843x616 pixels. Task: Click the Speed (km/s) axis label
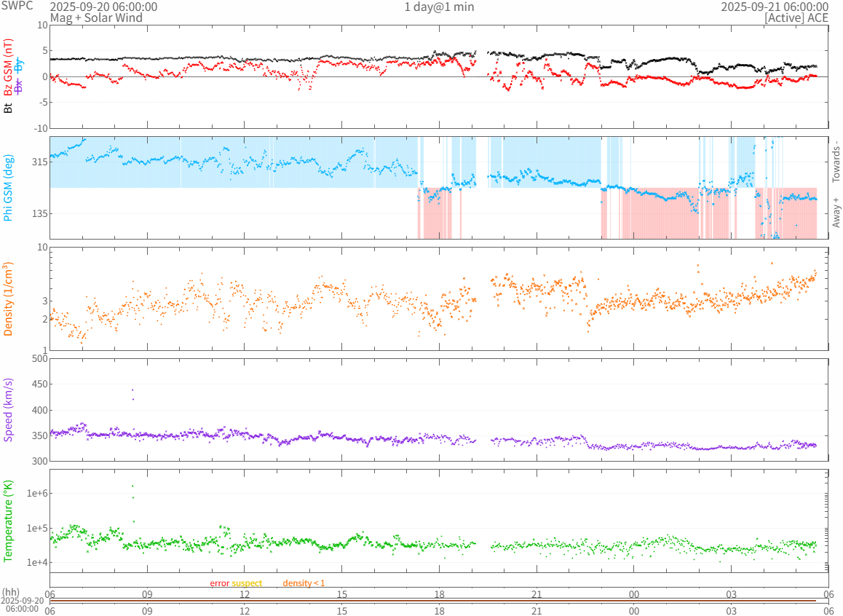pyautogui.click(x=8, y=410)
